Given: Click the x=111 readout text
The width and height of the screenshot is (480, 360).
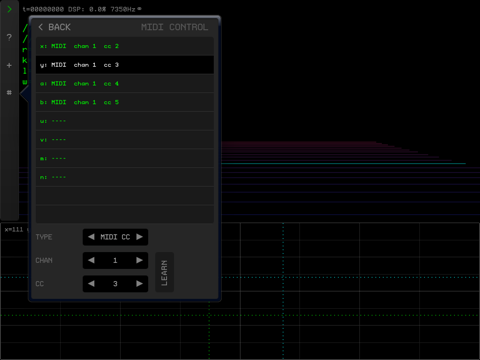Looking at the screenshot, I should coord(14,229).
